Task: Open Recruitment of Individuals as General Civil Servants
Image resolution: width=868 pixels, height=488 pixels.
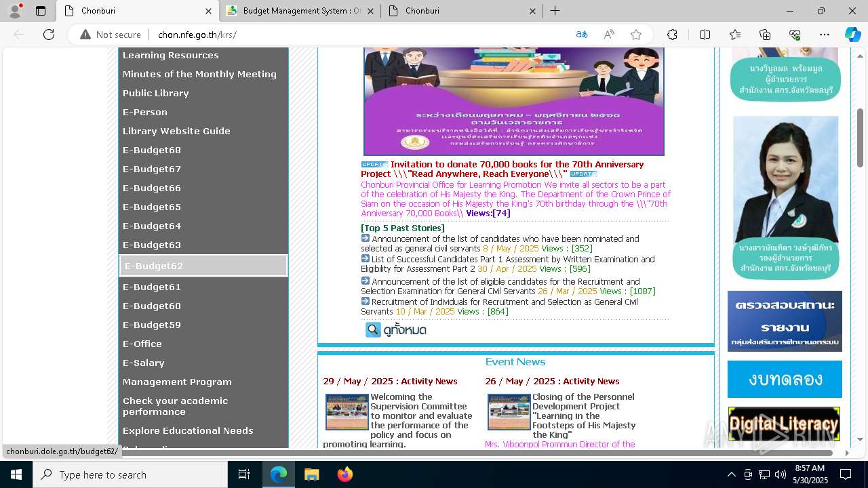Action: (499, 306)
